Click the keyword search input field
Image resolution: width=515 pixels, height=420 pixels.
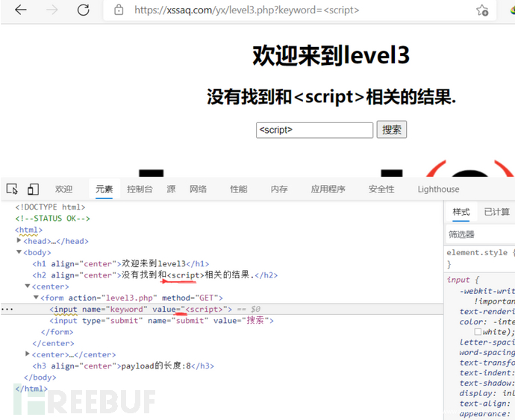314,130
